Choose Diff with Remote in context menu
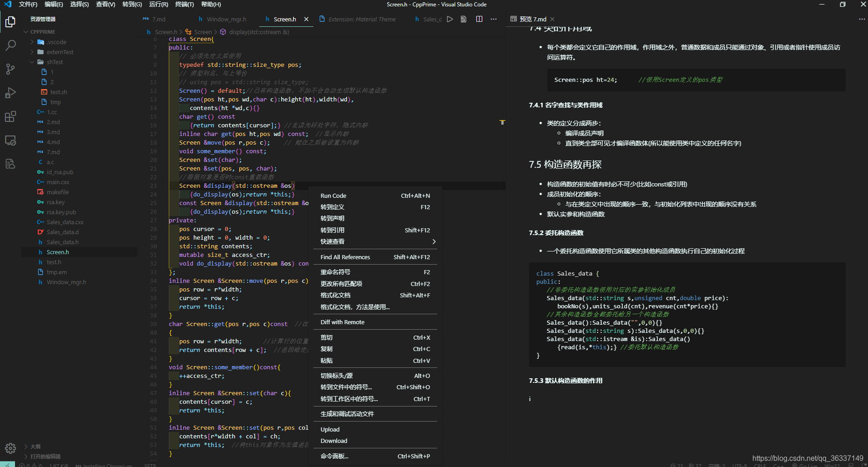Image resolution: width=868 pixels, height=467 pixels. point(375,322)
